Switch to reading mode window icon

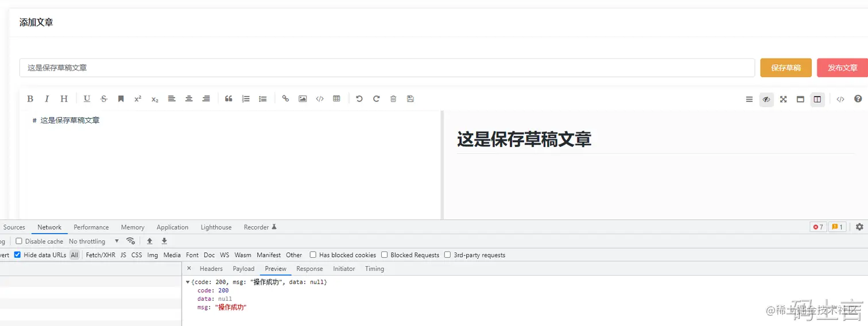coord(800,99)
